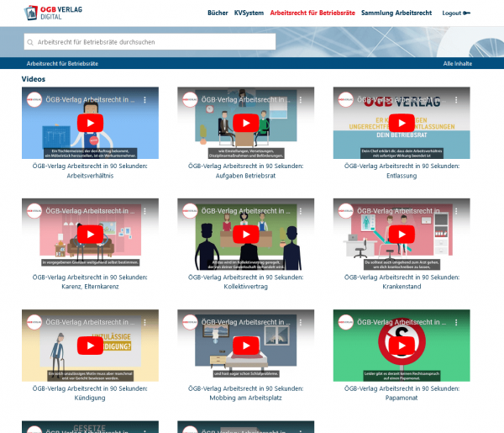The height and width of the screenshot is (433, 504).
Task: Click channel avatar on Aufgaben Betriebsrat video
Action: (x=190, y=100)
